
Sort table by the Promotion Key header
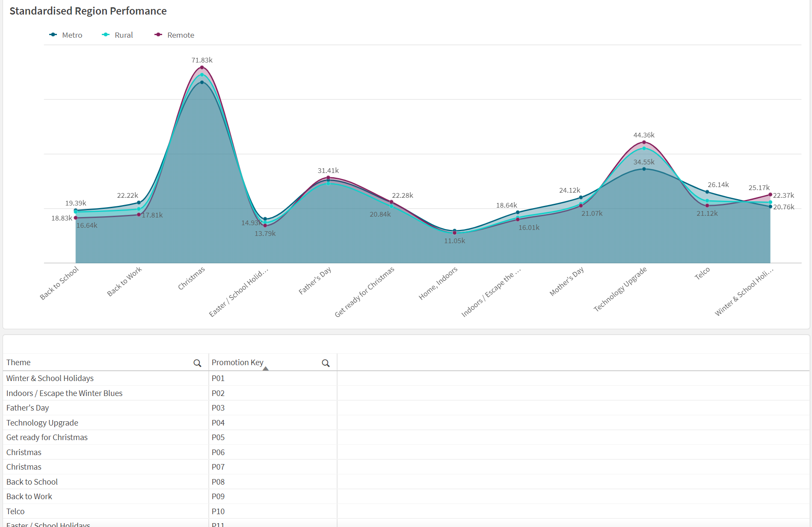click(237, 363)
